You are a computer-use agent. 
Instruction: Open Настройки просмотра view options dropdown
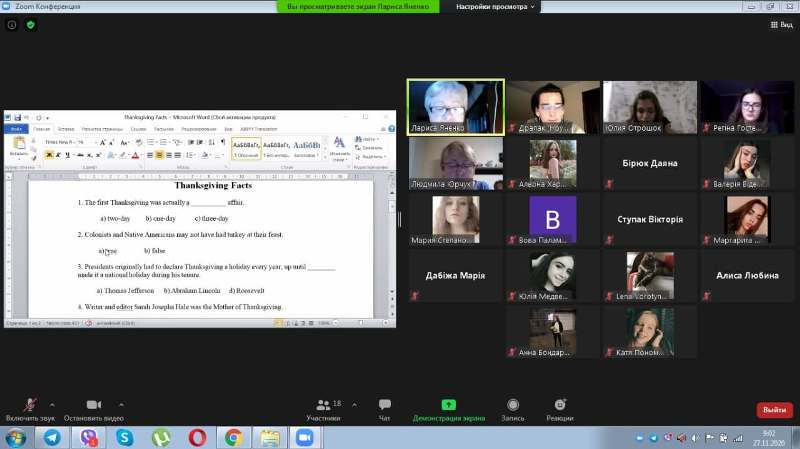[495, 7]
